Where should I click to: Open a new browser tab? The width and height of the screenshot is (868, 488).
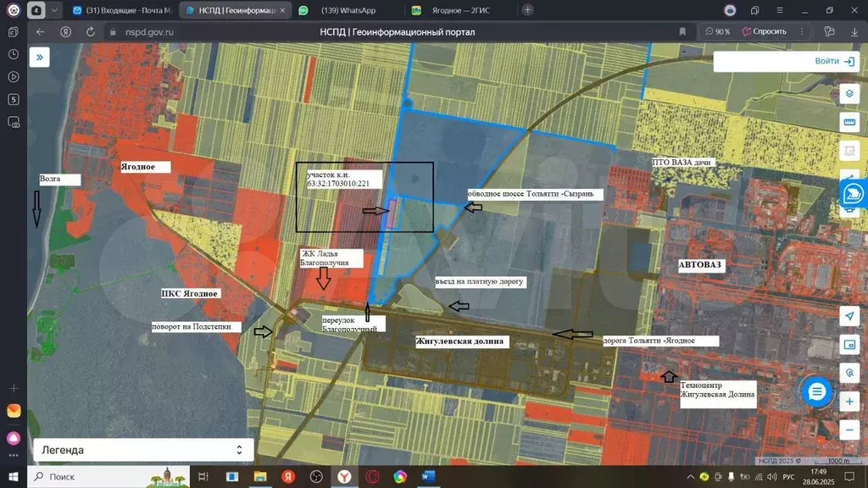(527, 10)
